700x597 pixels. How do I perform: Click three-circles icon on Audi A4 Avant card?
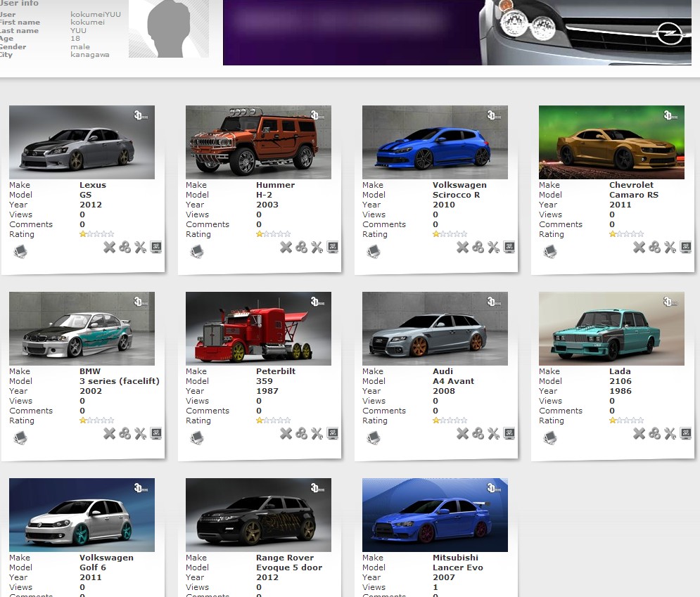pyautogui.click(x=478, y=434)
